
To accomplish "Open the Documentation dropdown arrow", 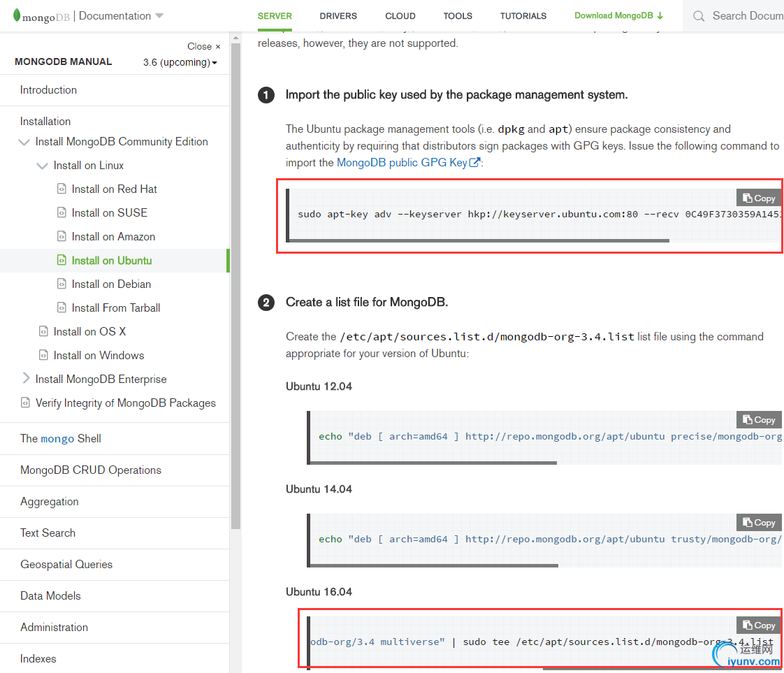I will click(159, 16).
